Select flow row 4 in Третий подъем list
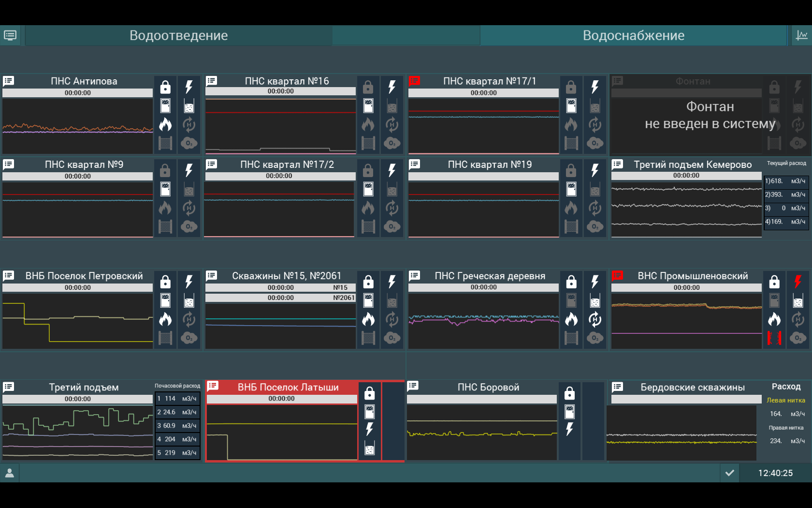 pyautogui.click(x=177, y=439)
